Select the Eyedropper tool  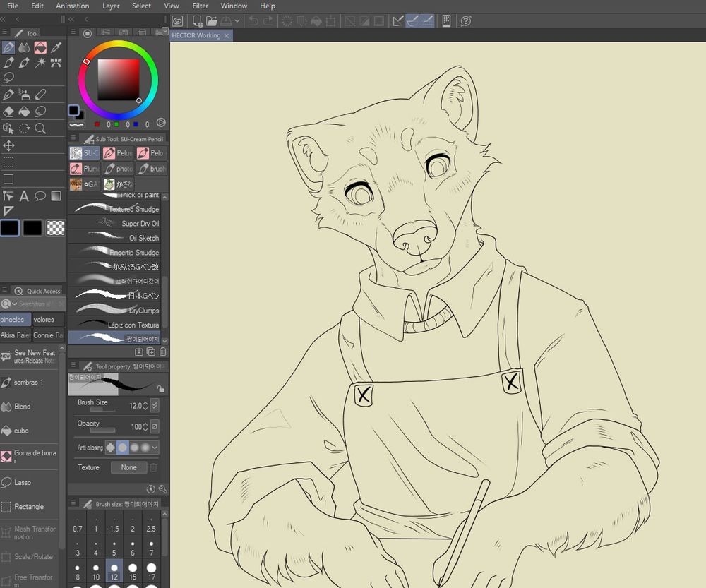click(x=56, y=47)
